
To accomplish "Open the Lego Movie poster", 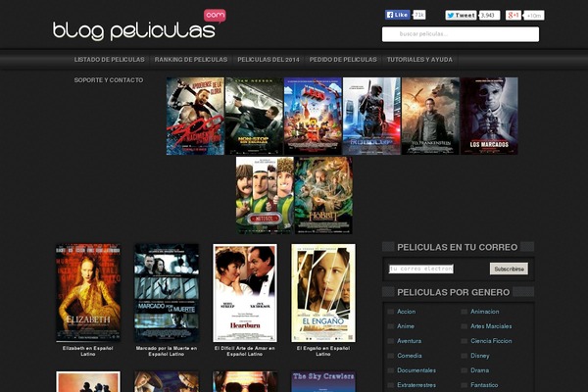I will [x=314, y=116].
